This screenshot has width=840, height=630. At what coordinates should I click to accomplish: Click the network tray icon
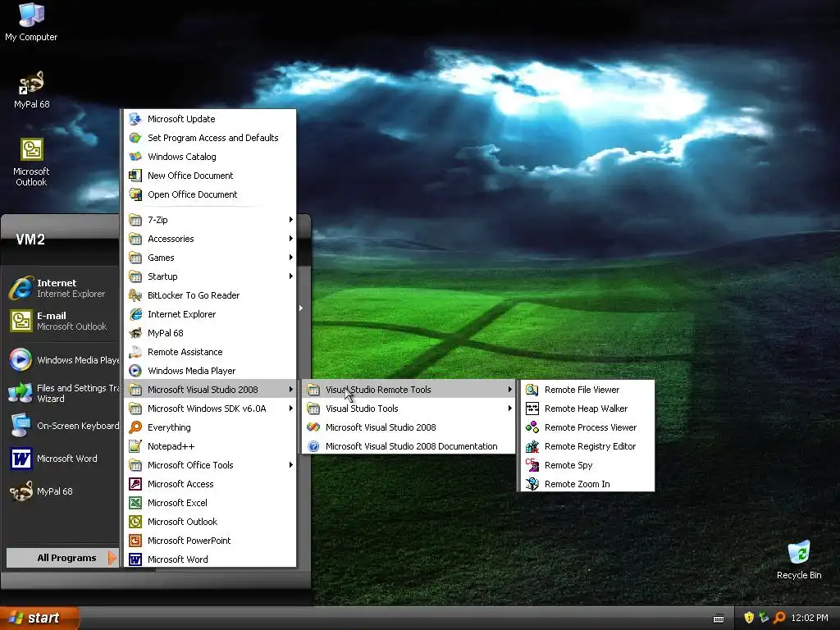coord(764,618)
